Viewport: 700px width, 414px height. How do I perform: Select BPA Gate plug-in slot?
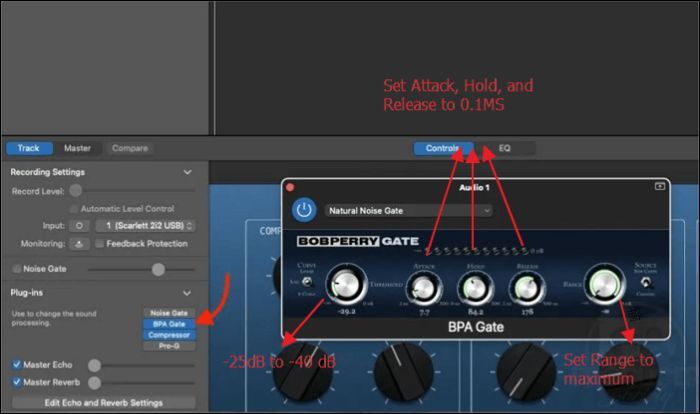pos(169,324)
